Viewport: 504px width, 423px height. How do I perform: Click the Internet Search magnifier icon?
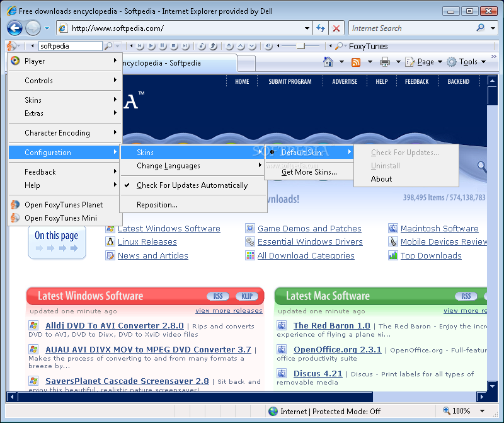(481, 28)
